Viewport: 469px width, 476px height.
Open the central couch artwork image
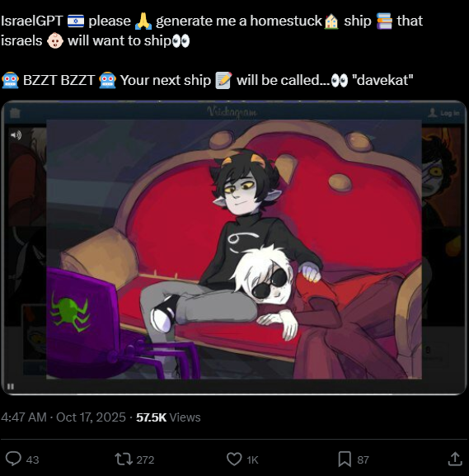(x=234, y=249)
